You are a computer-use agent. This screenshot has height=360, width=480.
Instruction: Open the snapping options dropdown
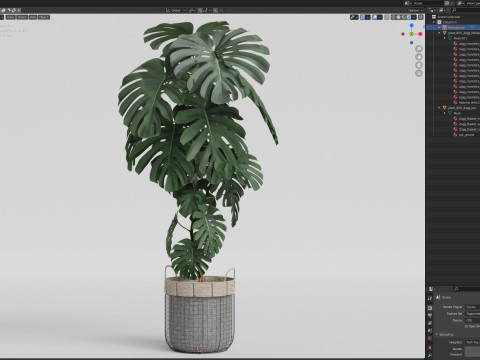tap(207, 10)
